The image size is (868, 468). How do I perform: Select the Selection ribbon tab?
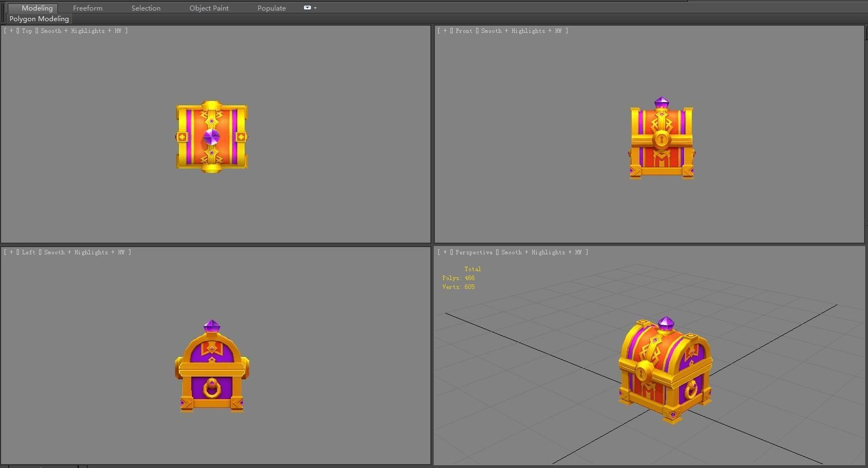[x=146, y=8]
